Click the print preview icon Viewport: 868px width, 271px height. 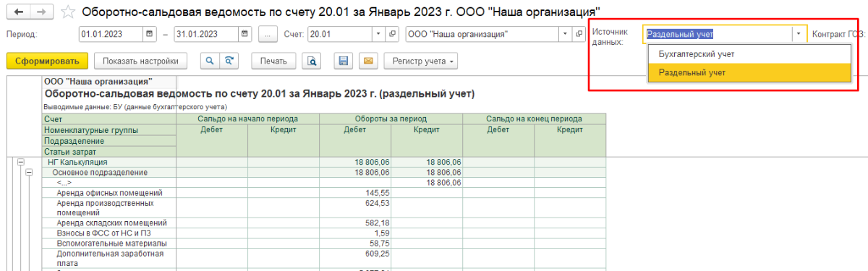tap(312, 61)
